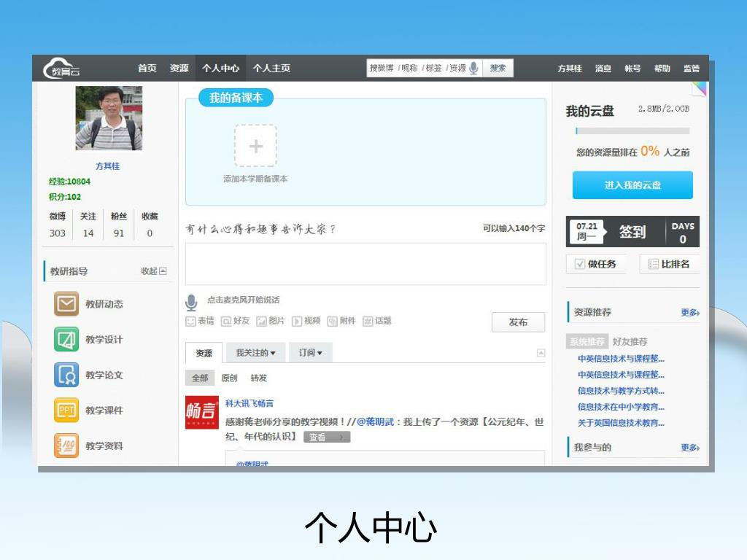Click the 教育云 cloud logo
The height and width of the screenshot is (560, 747).
61,68
